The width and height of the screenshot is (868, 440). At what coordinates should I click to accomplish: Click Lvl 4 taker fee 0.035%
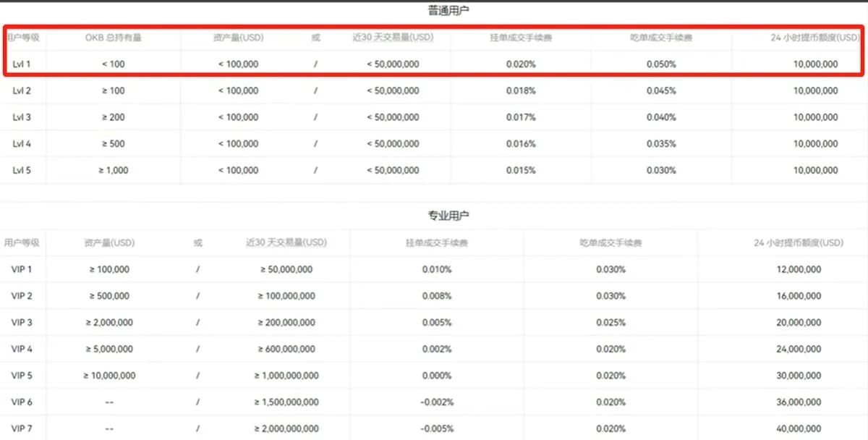point(661,144)
